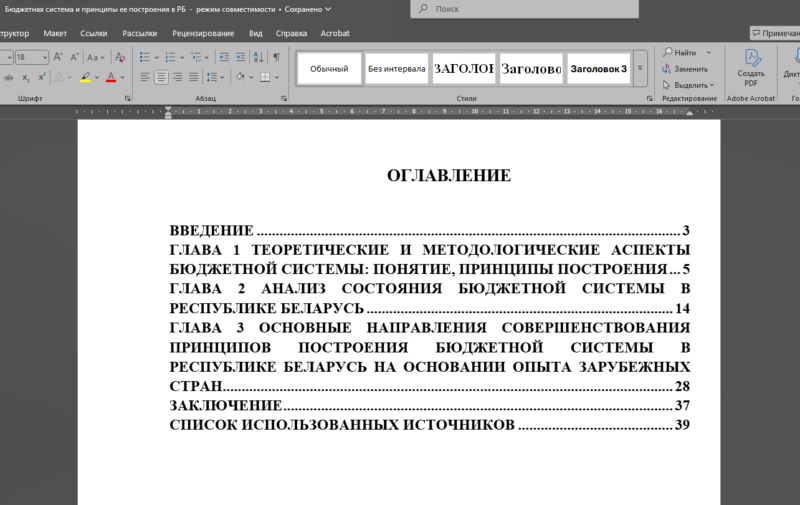Expand borders dropdown arrow
This screenshot has height=505, width=800.
pyautogui.click(x=277, y=78)
